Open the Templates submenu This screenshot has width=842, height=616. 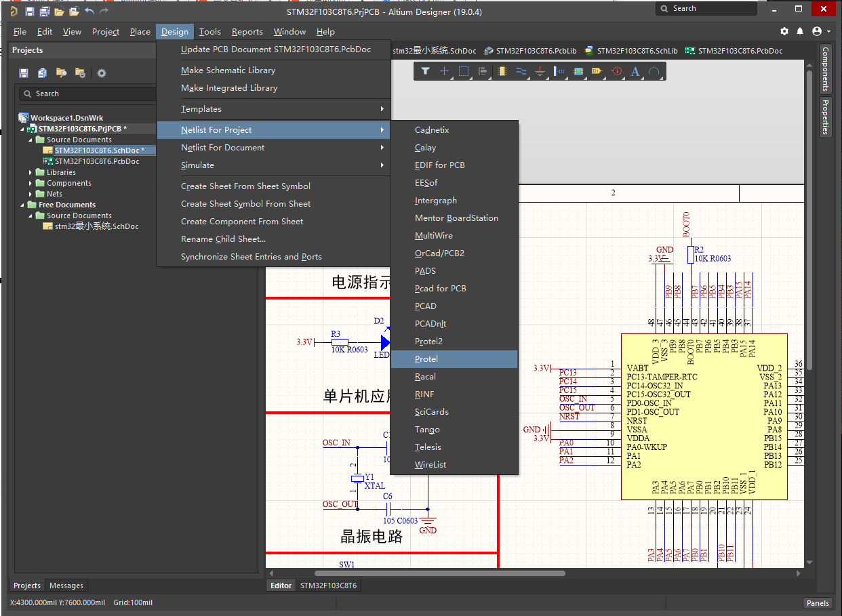274,109
